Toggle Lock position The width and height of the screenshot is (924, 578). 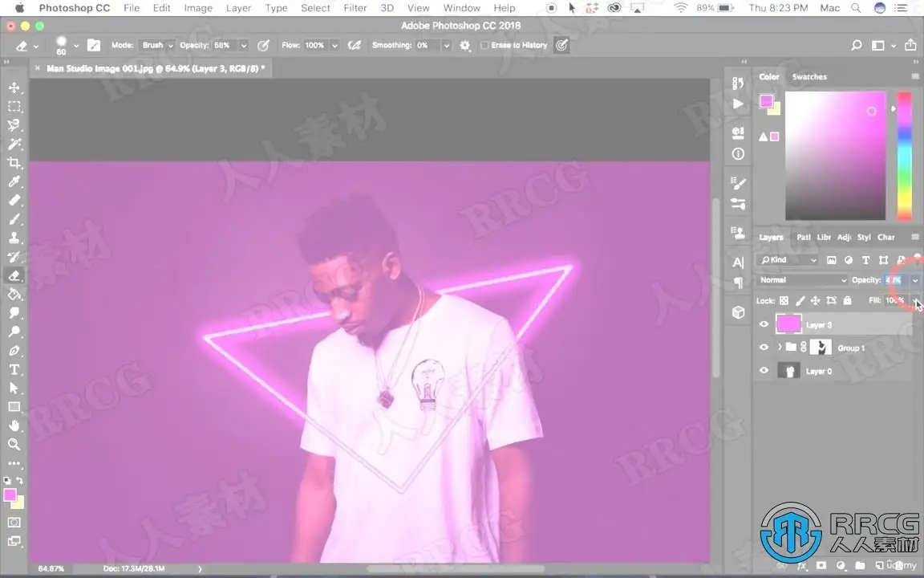[815, 300]
